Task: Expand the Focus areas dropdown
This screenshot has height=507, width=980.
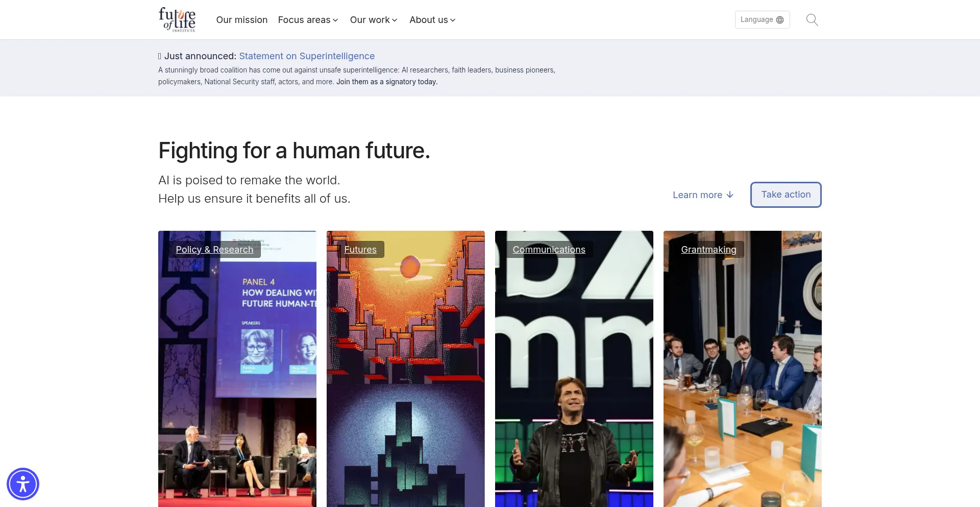Action: point(308,20)
